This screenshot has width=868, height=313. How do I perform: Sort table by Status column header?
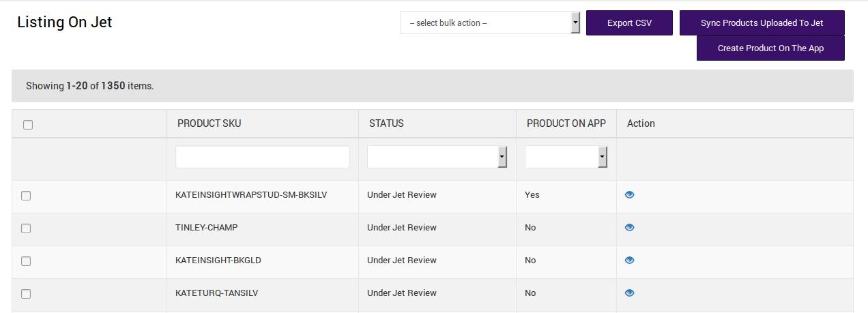[386, 123]
